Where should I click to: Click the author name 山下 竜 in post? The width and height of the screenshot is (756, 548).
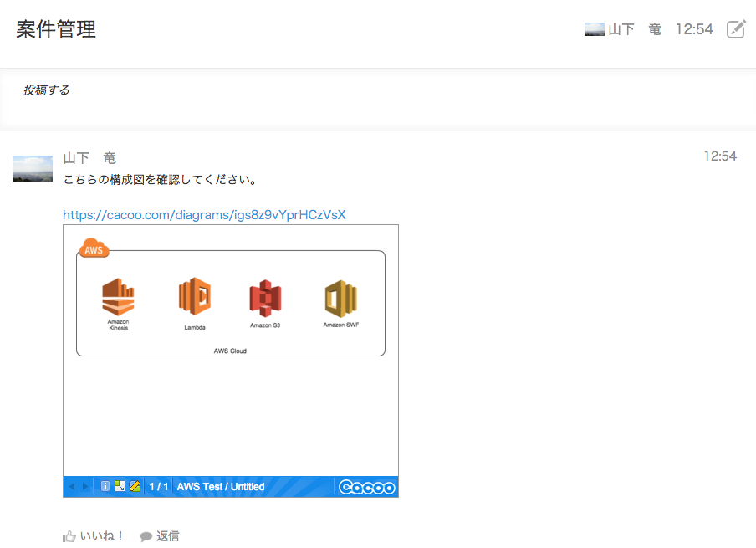point(89,158)
